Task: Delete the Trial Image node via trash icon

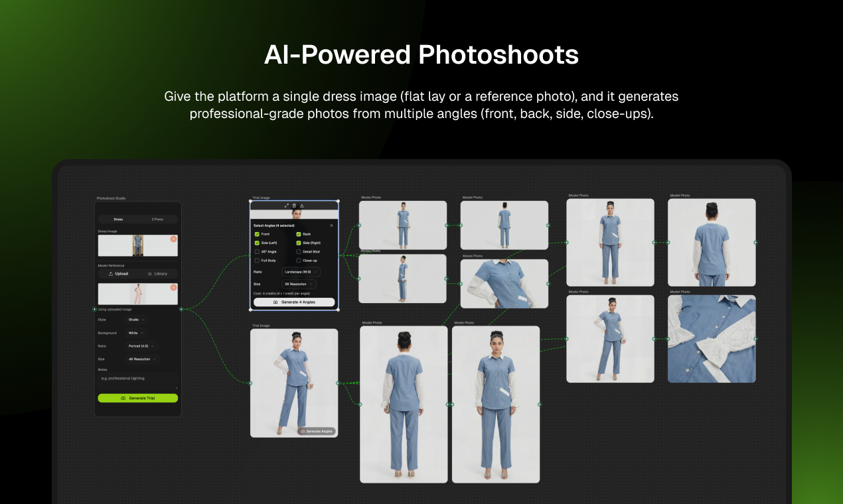Action: [294, 206]
